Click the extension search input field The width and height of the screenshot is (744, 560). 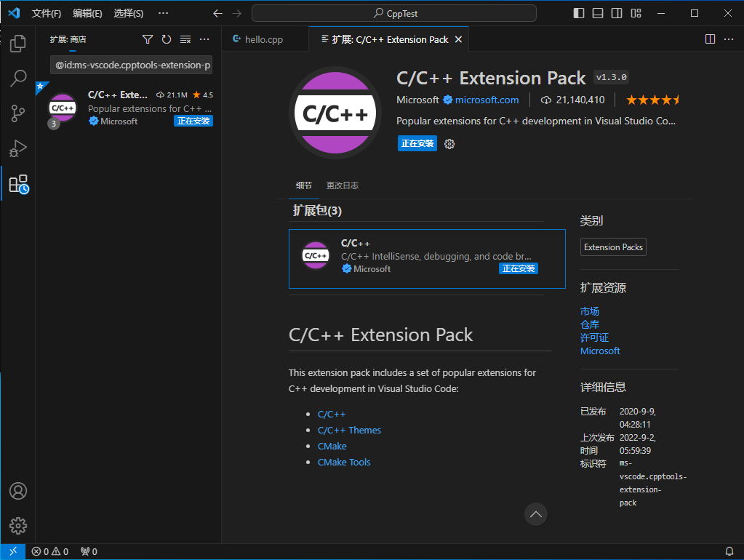click(131, 65)
